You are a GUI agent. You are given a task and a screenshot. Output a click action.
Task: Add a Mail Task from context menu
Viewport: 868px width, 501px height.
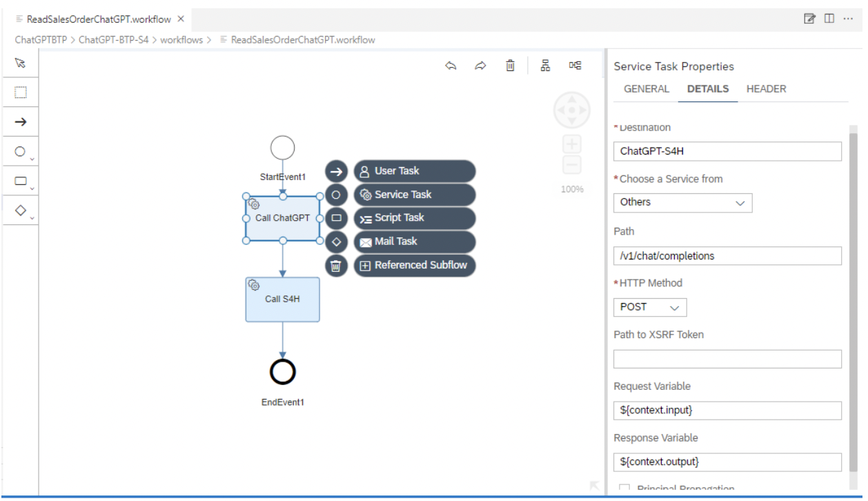(415, 242)
